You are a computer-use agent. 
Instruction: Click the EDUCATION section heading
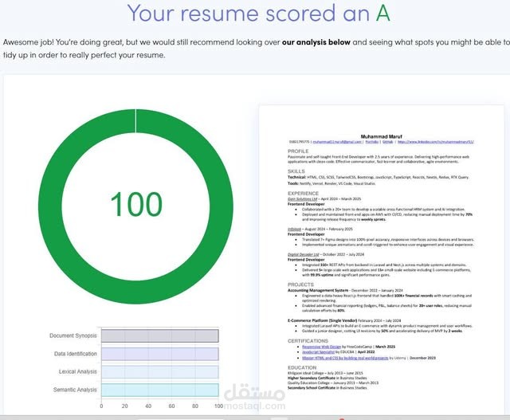point(302,367)
